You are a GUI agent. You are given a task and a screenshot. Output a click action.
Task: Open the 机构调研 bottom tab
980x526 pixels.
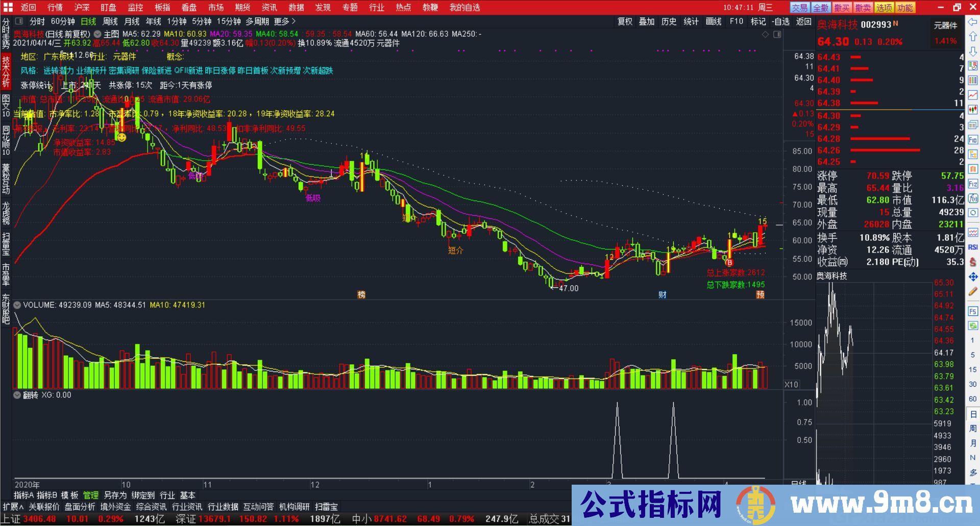(x=295, y=507)
